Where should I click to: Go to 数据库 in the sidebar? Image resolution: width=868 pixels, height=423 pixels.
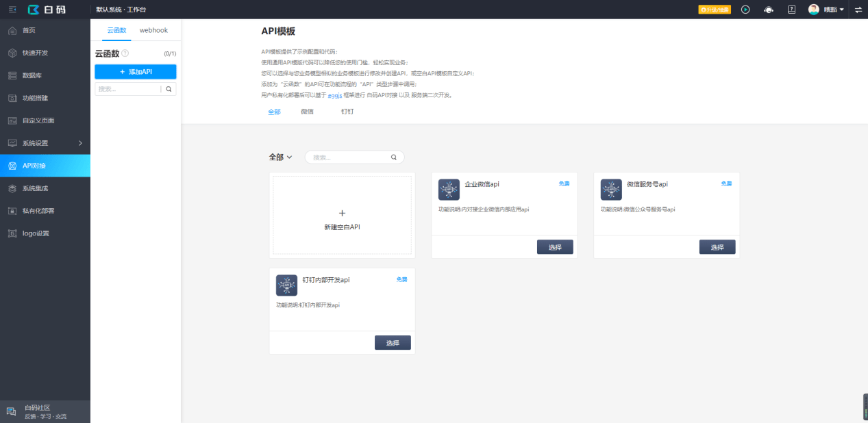45,75
